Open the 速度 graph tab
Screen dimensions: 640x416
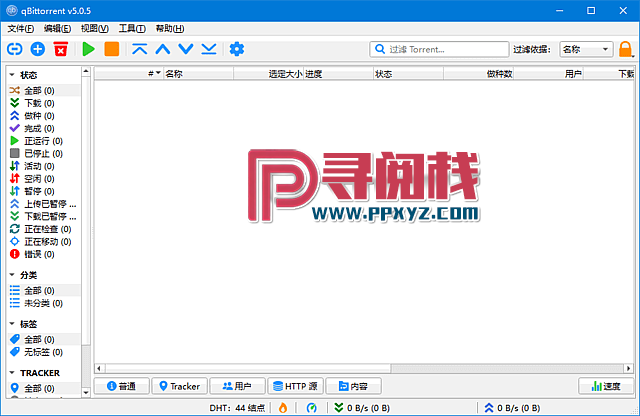click(606, 386)
